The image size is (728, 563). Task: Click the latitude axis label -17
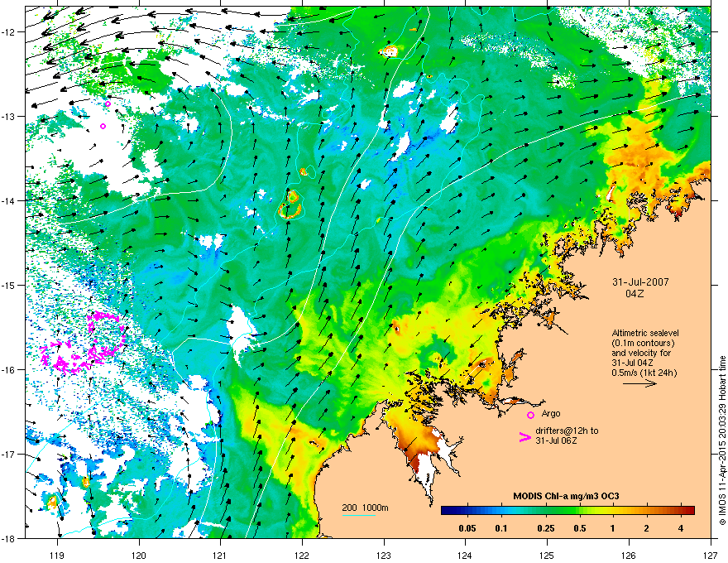pos(8,454)
